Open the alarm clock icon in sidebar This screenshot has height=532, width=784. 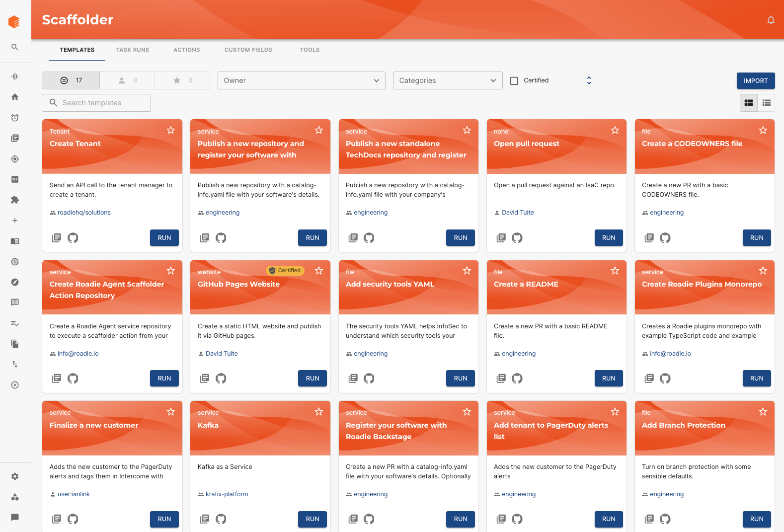click(x=15, y=118)
